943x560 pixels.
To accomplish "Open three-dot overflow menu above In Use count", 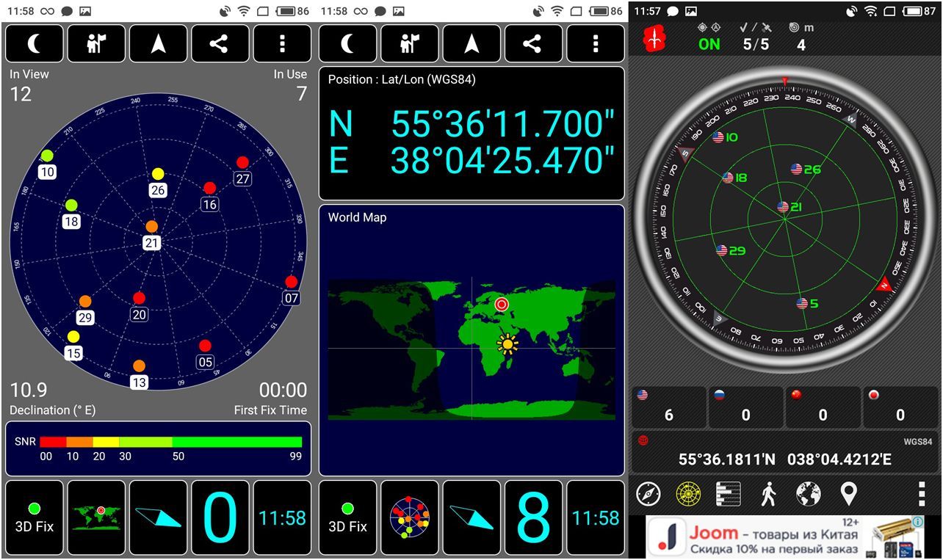I will (282, 44).
